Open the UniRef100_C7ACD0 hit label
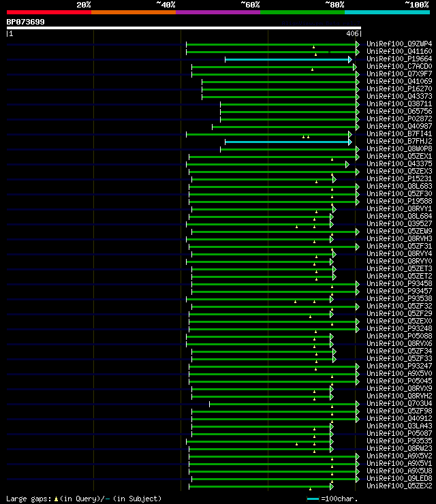 399,66
